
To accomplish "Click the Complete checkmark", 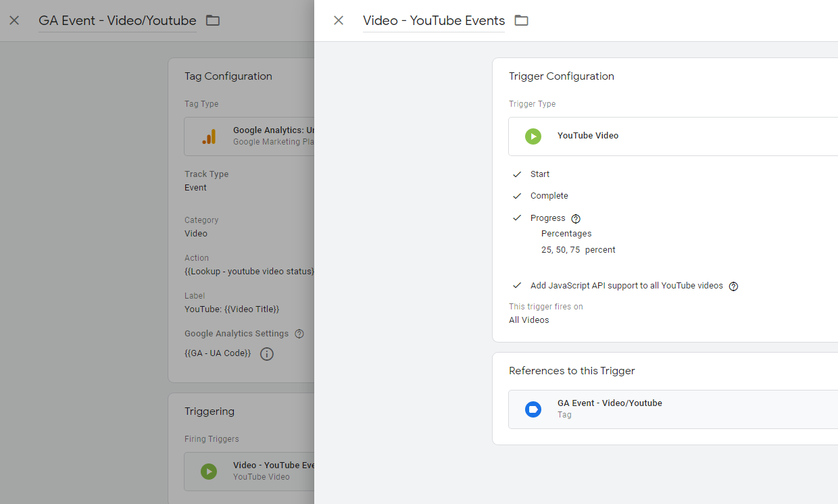I will [x=517, y=196].
